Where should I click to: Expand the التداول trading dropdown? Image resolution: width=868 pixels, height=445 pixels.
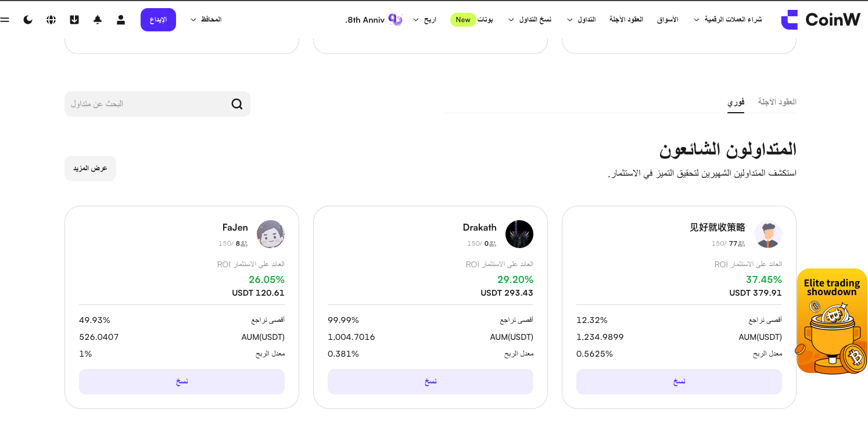pyautogui.click(x=581, y=20)
